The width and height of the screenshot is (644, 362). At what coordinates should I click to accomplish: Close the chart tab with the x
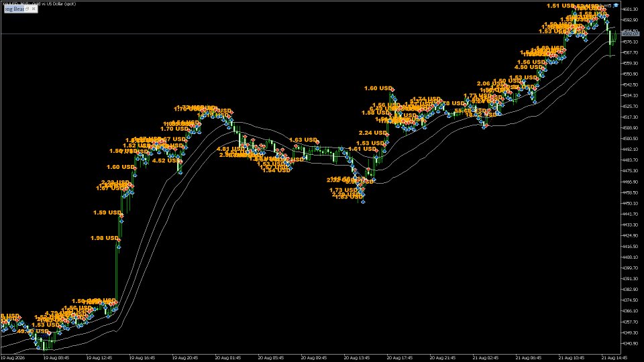[x=34, y=9]
